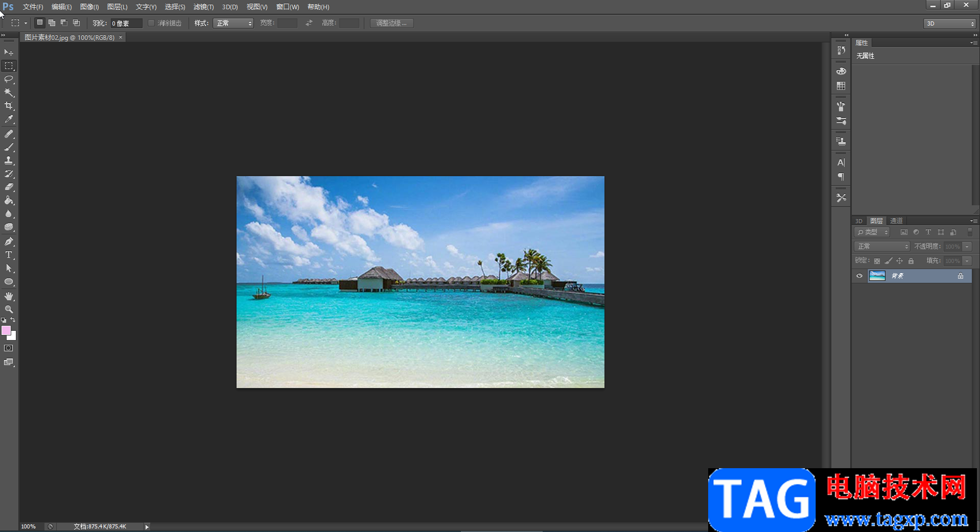
Task: Select the Sponge tool
Action: 9,227
